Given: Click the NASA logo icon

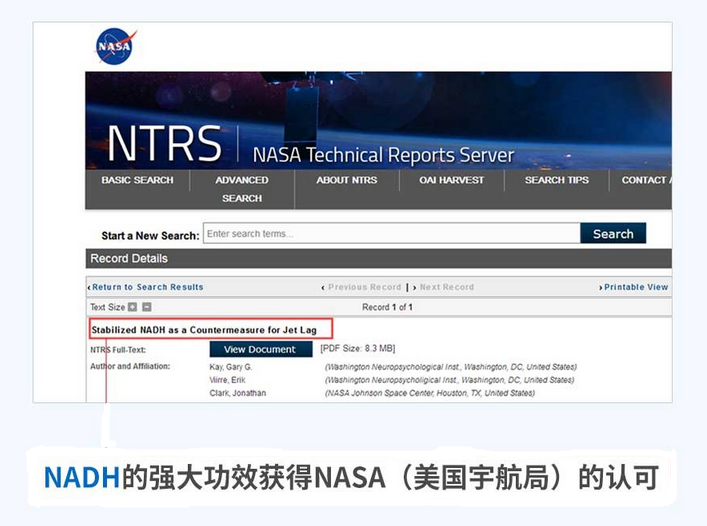Looking at the screenshot, I should 115,46.
